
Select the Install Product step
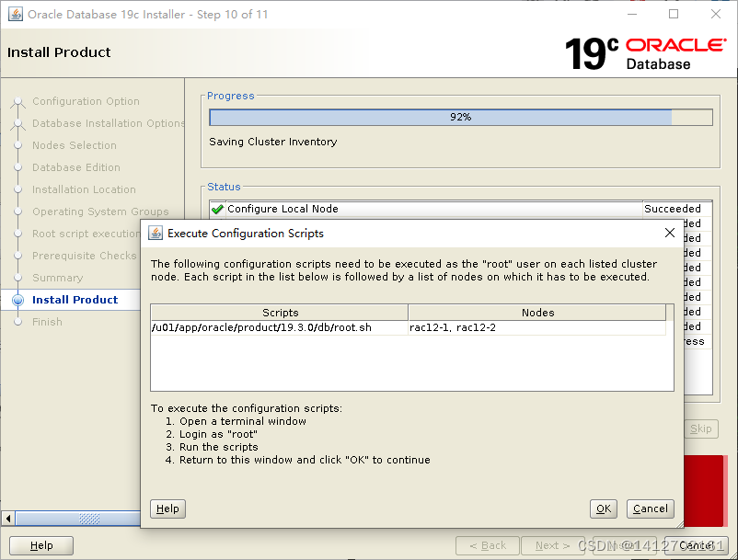pyautogui.click(x=75, y=300)
